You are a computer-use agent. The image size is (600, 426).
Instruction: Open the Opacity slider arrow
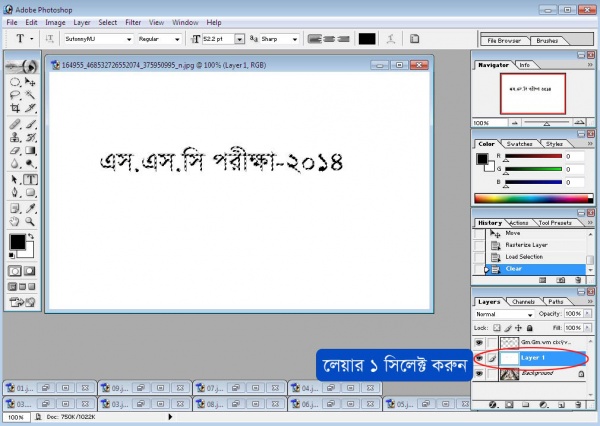point(587,314)
